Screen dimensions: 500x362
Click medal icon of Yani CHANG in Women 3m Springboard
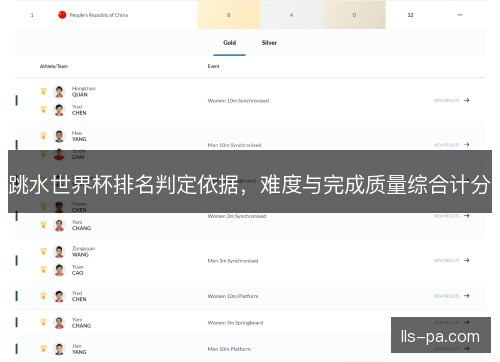(x=43, y=322)
